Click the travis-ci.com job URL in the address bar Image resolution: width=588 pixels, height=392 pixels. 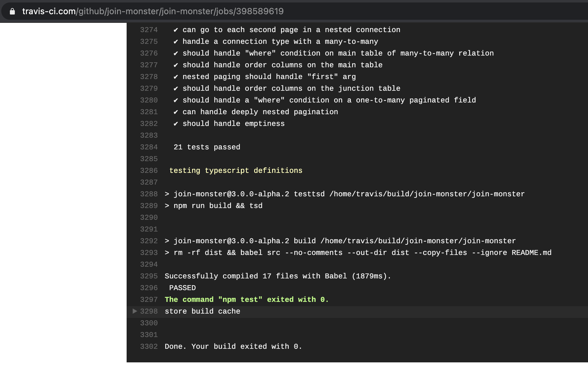coord(153,11)
